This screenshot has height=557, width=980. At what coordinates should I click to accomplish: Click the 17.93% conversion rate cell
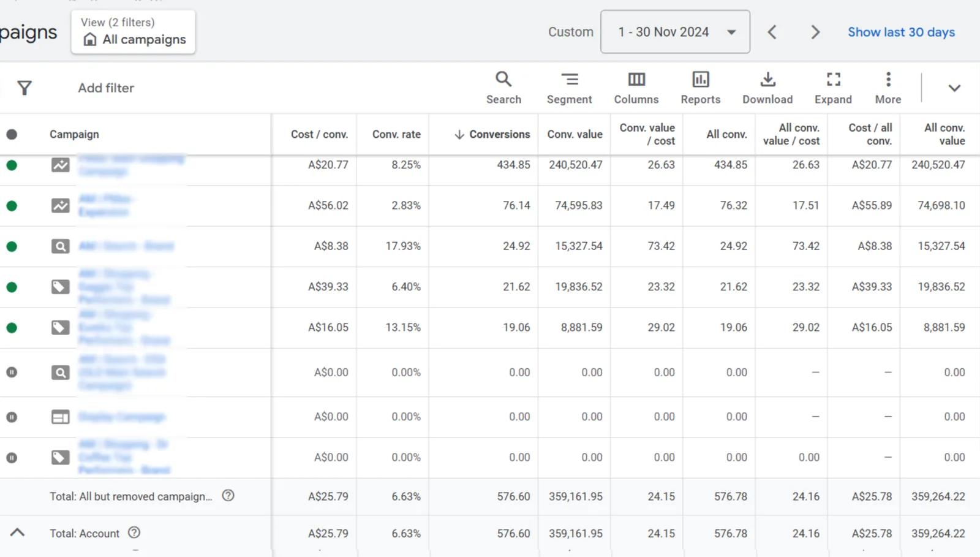point(403,246)
